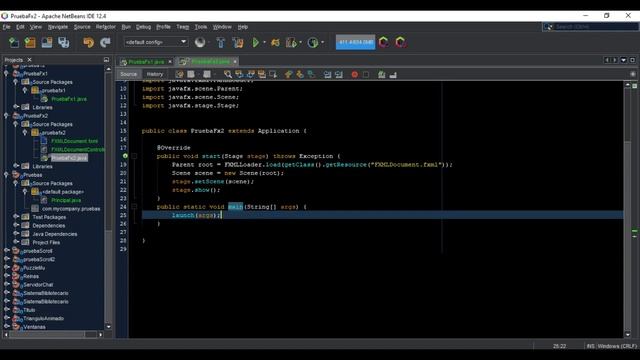Image resolution: width=640 pixels, height=360 pixels.
Task: Click the Search field in the menu bar
Action: coord(590,27)
